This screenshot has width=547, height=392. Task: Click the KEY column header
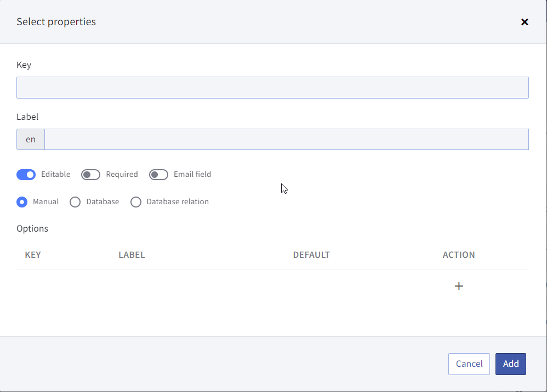tap(33, 255)
